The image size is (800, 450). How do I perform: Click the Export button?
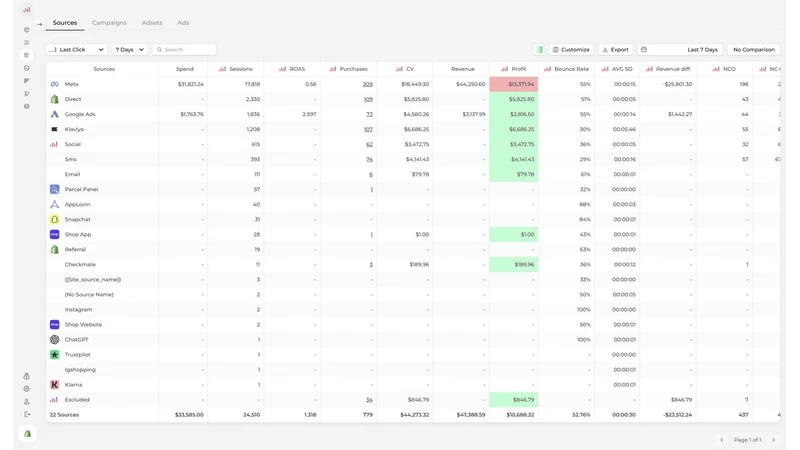click(x=615, y=49)
